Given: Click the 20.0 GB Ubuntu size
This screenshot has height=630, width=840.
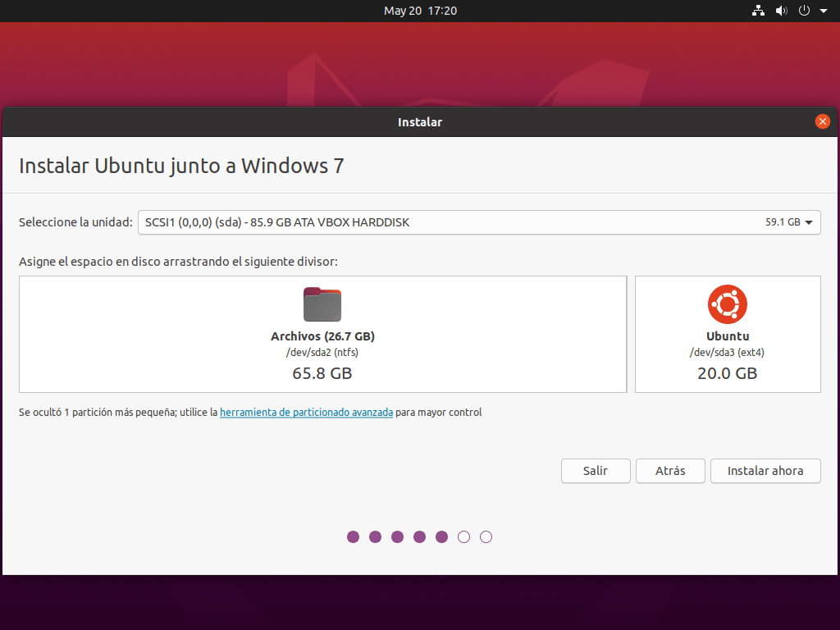Looking at the screenshot, I should [x=727, y=373].
